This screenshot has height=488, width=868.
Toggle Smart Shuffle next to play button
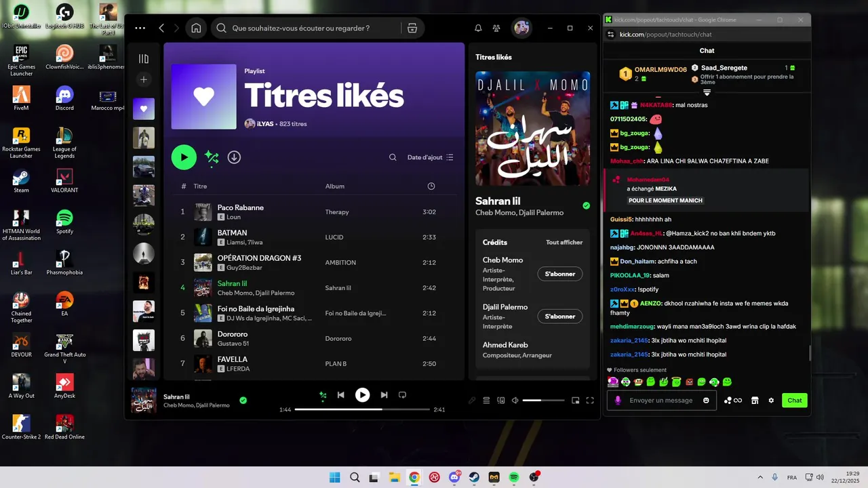[212, 157]
